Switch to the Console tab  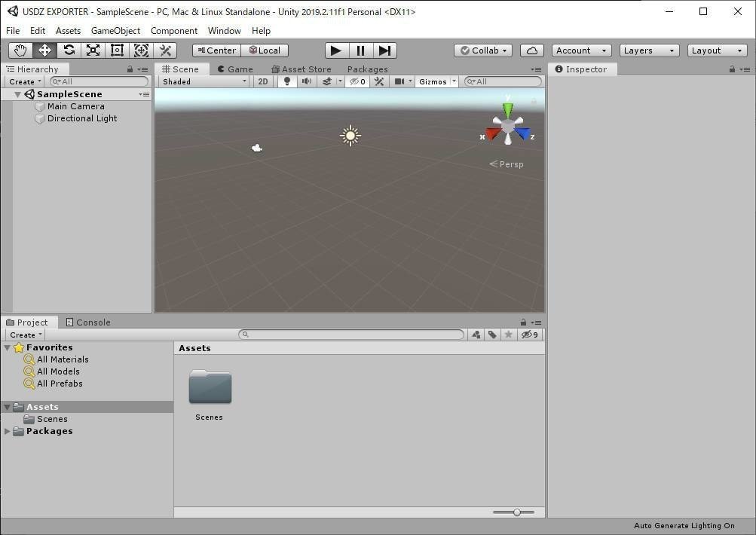88,322
